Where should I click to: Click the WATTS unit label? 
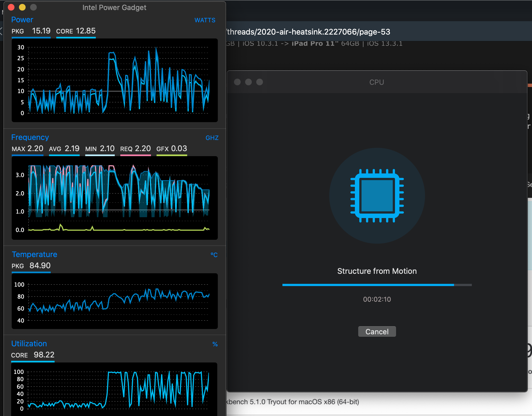tap(205, 20)
